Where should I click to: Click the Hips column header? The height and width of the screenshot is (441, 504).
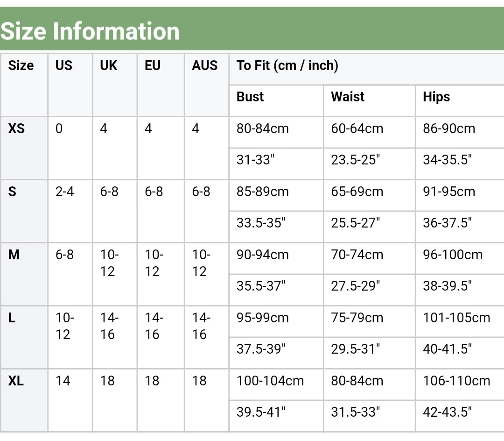tap(436, 97)
